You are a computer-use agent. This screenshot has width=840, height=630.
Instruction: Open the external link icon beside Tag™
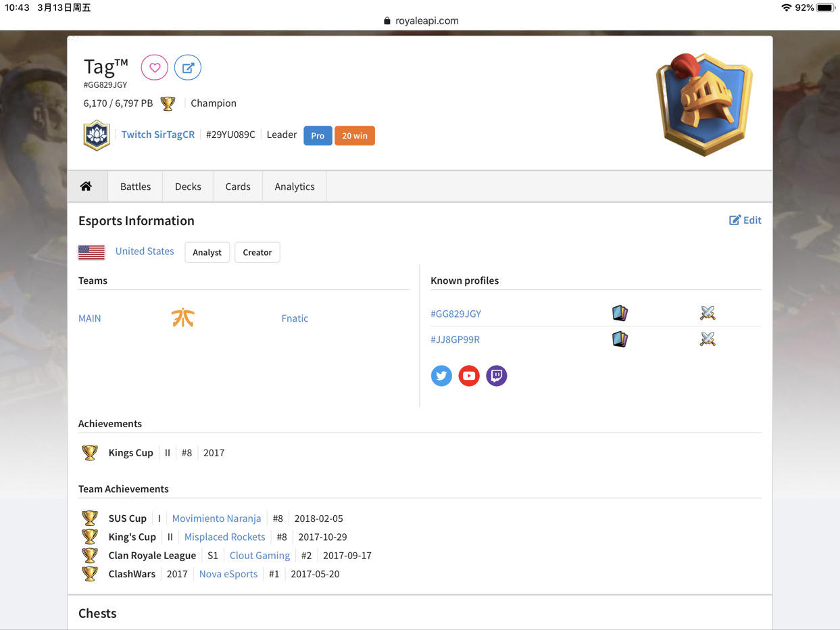pos(188,68)
